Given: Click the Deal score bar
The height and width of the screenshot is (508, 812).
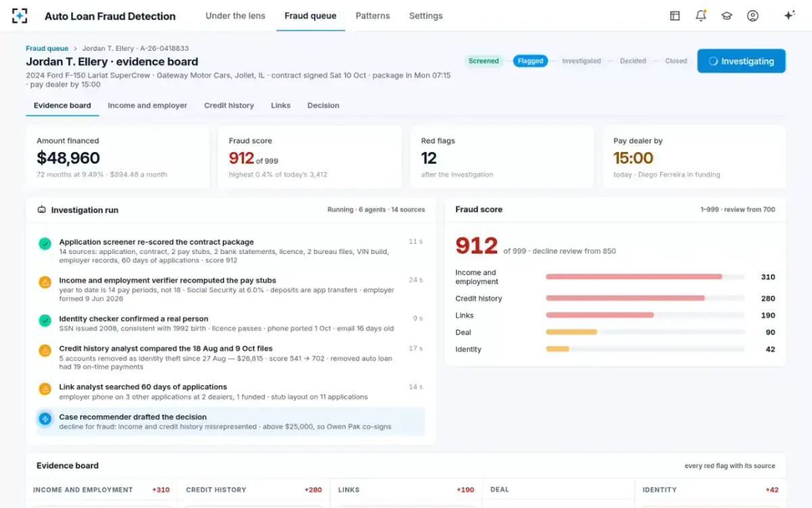Looking at the screenshot, I should [x=645, y=332].
